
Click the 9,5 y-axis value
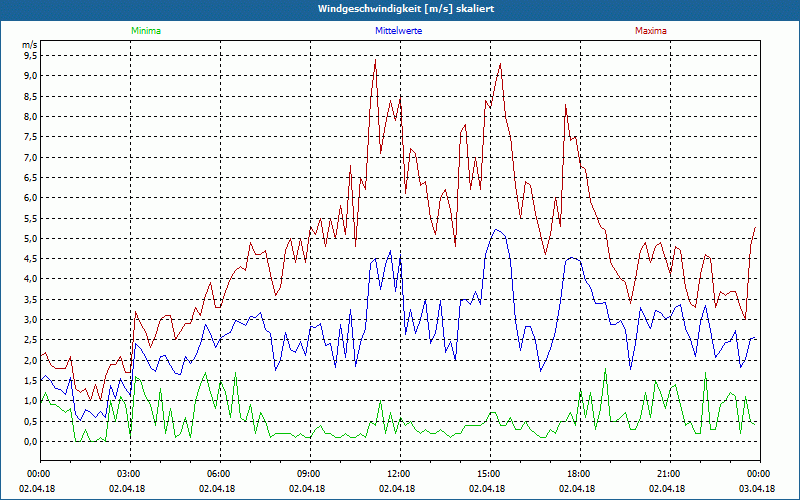(x=32, y=55)
